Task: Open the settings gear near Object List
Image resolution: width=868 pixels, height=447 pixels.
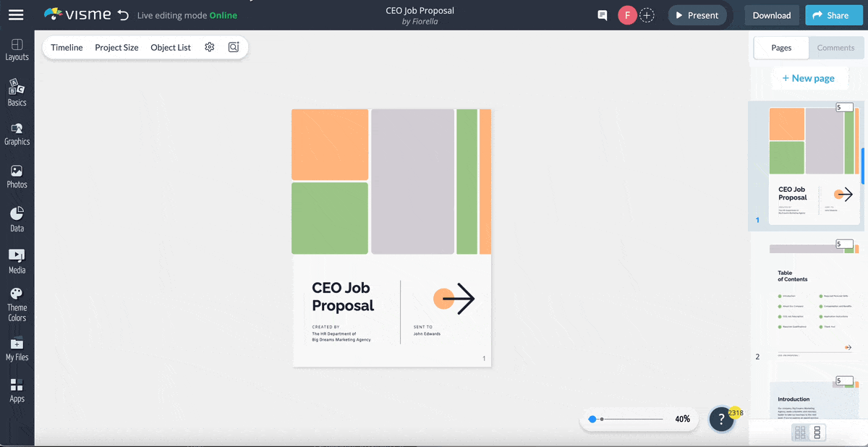Action: click(209, 46)
